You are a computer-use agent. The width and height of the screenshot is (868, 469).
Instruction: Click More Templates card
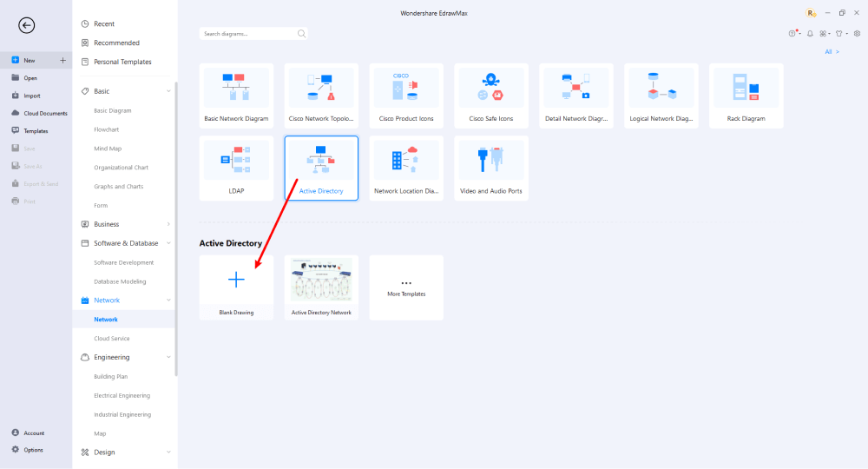[406, 287]
